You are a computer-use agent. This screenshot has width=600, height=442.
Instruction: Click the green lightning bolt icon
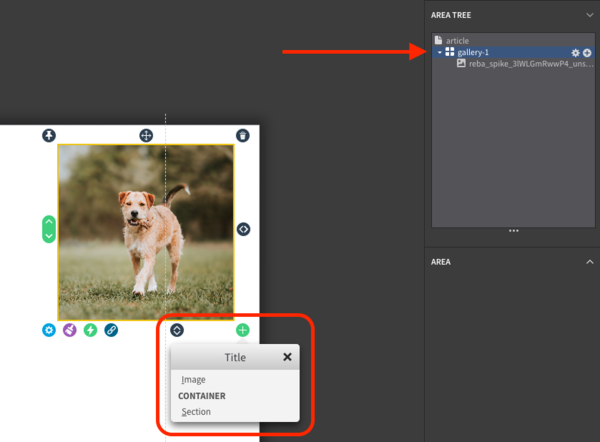click(91, 330)
